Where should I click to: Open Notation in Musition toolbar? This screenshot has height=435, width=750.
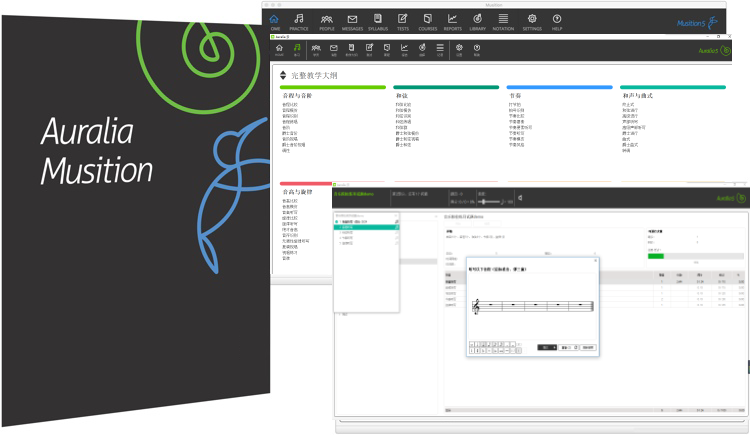[x=503, y=22]
